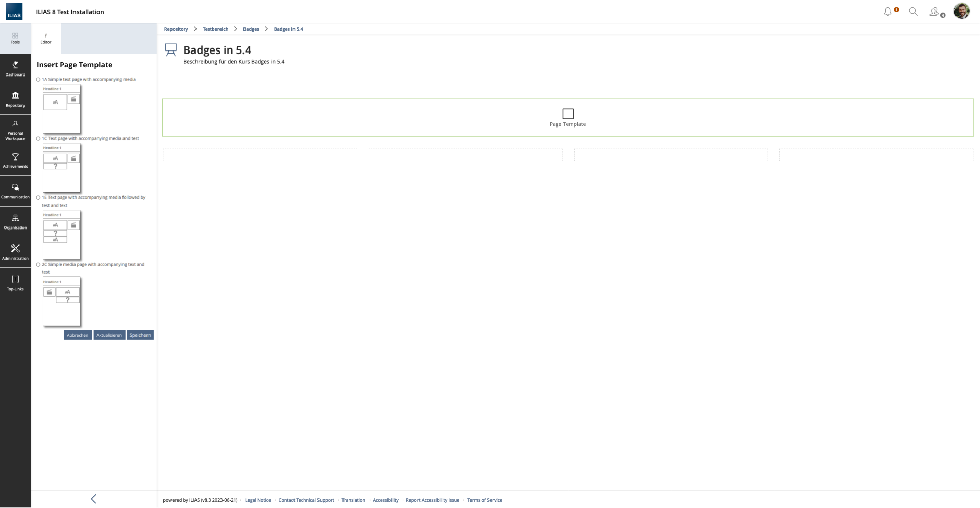Open the user avatar menu

coord(962,11)
